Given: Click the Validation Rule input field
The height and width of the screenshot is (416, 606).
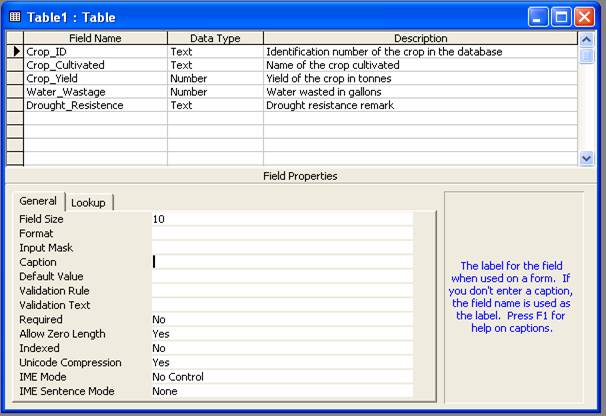Looking at the screenshot, I should (282, 291).
